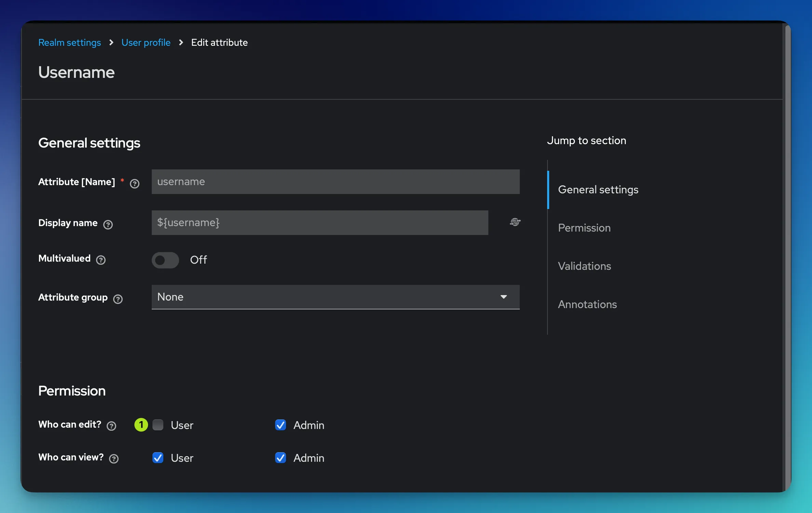Click the Realm settings breadcrumb link
Screen dimensions: 812x513
click(x=69, y=41)
